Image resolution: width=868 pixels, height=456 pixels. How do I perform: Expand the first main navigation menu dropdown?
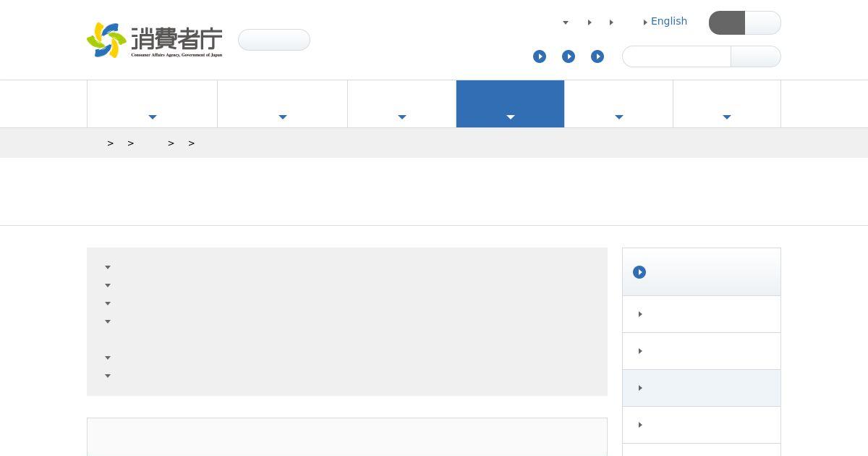tap(152, 104)
